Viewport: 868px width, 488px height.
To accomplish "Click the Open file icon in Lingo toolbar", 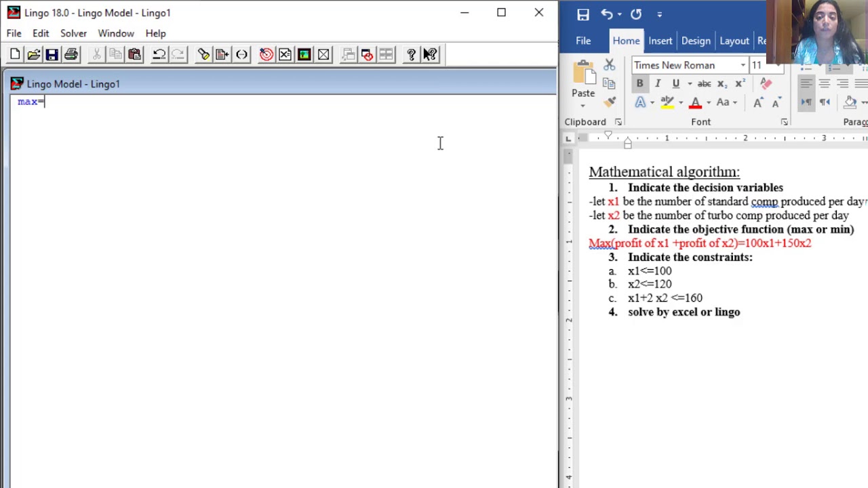I will coord(33,55).
